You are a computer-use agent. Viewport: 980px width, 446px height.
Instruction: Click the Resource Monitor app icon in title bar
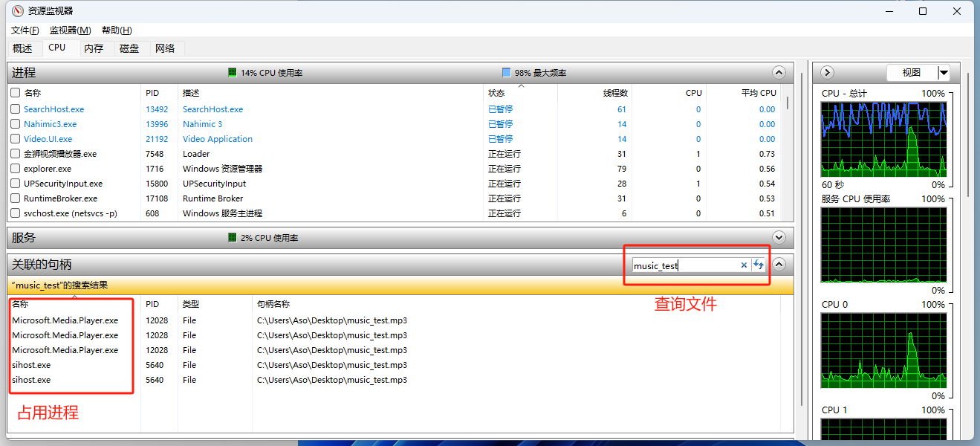point(18,11)
